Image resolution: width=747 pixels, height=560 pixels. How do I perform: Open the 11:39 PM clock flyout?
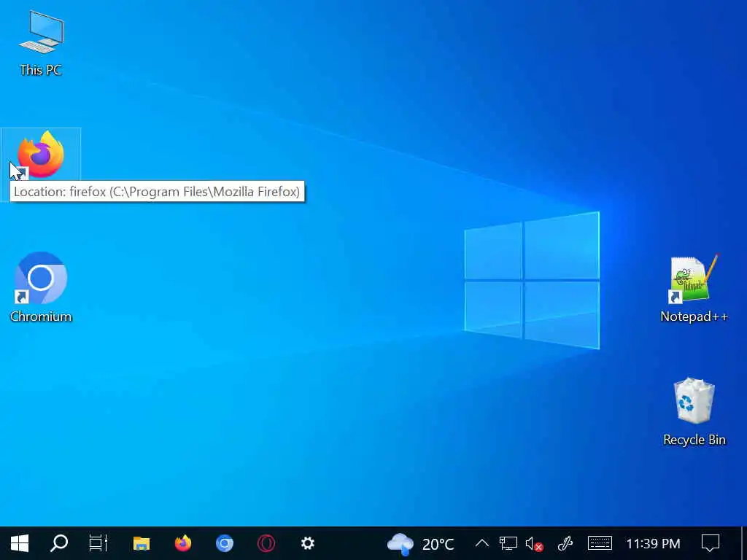point(653,543)
